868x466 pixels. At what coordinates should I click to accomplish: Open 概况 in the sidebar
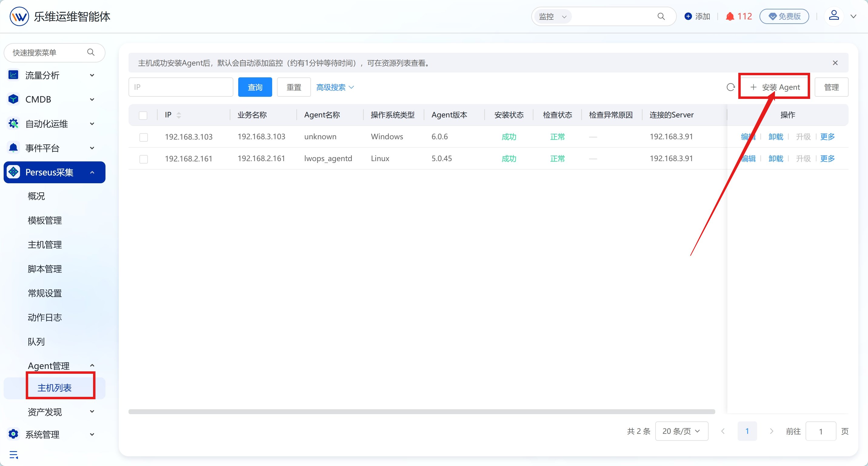point(36,196)
